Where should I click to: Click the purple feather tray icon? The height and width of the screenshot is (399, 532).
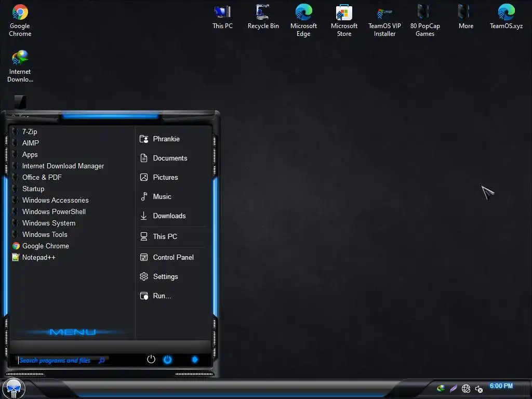click(453, 389)
